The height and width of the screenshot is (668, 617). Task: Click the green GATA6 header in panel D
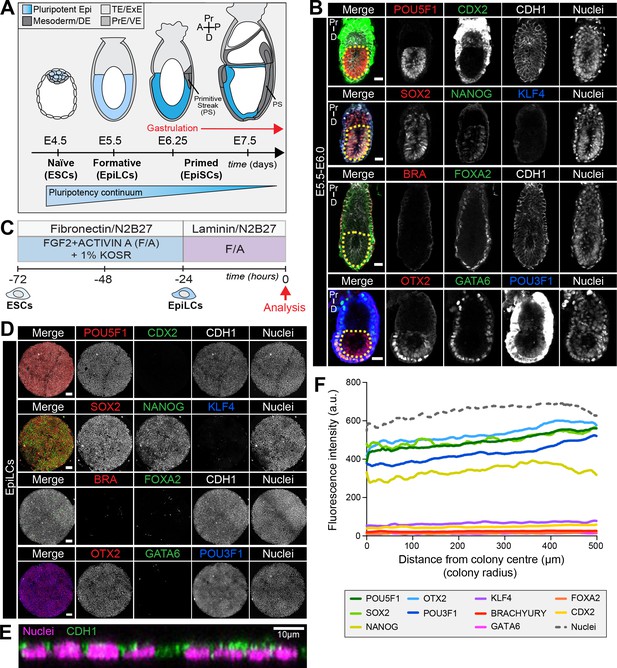(162, 554)
